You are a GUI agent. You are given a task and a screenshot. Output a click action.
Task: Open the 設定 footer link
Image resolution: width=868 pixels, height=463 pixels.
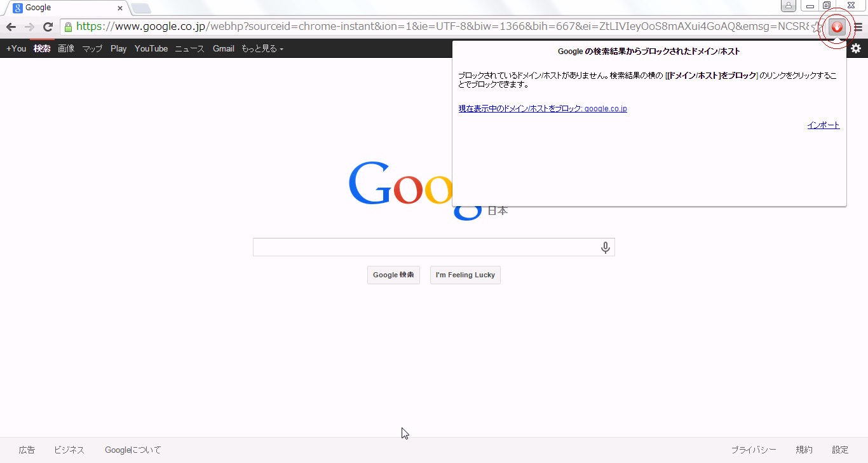840,450
